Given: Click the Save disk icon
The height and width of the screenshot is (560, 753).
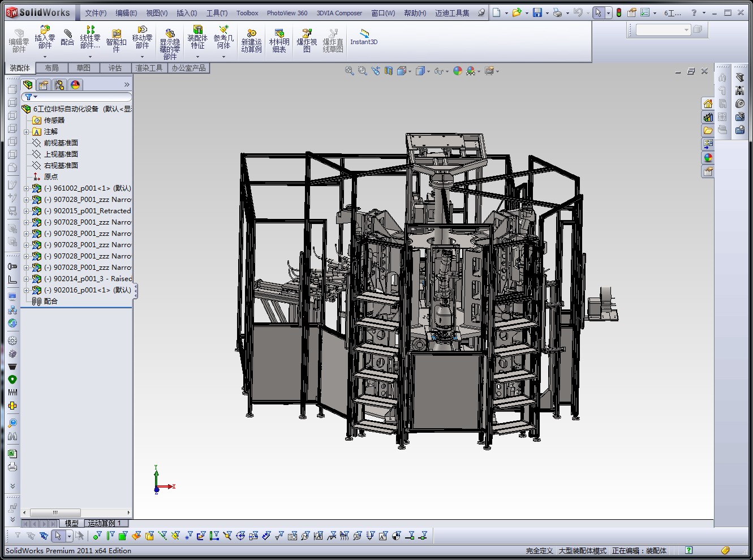Looking at the screenshot, I should point(537,12).
